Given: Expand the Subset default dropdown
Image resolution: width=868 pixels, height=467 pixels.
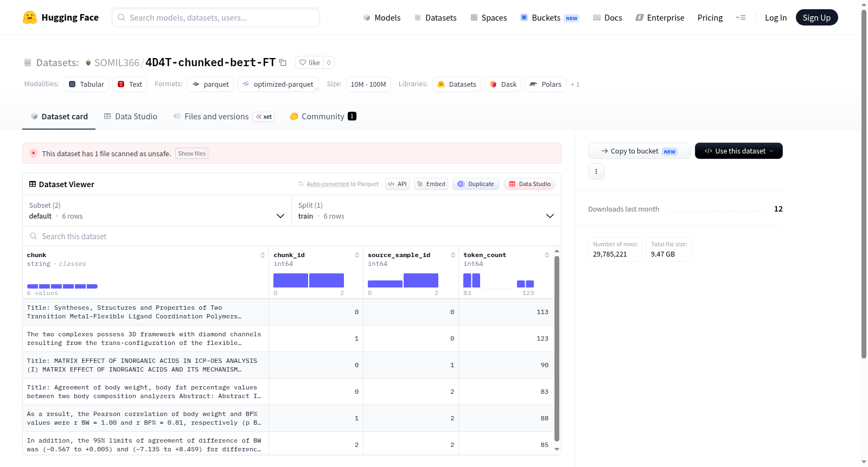Looking at the screenshot, I should coord(157,210).
